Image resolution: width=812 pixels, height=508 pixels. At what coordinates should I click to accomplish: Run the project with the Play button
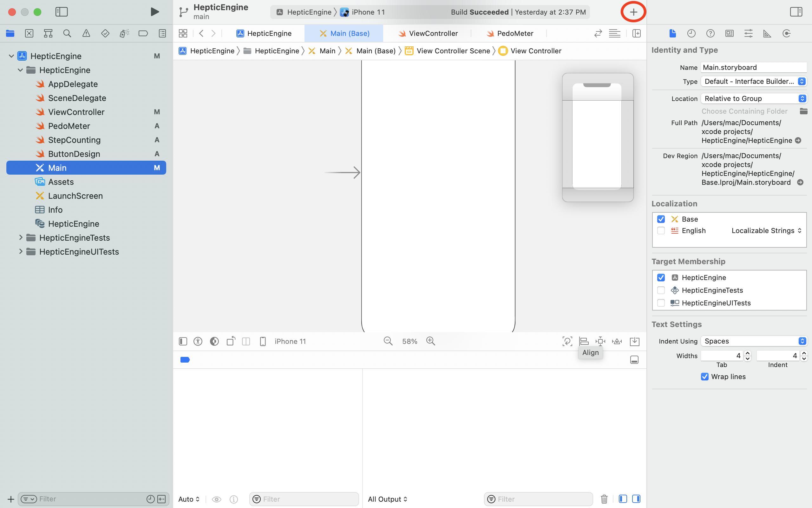pos(154,12)
